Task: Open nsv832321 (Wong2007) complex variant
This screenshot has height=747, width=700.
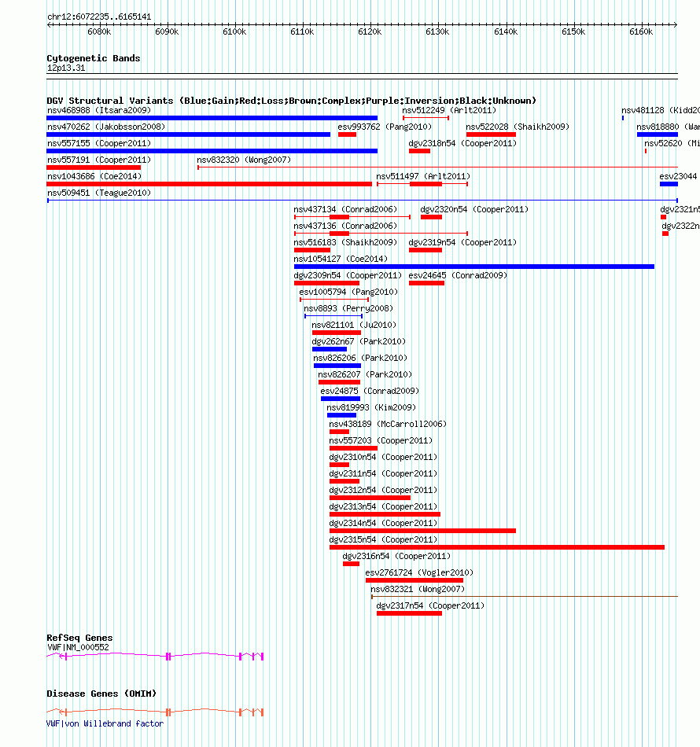Action: point(418,589)
